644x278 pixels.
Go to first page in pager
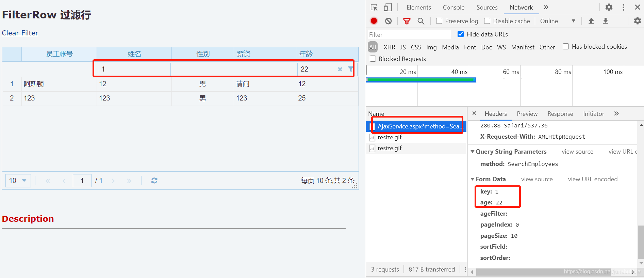point(48,181)
